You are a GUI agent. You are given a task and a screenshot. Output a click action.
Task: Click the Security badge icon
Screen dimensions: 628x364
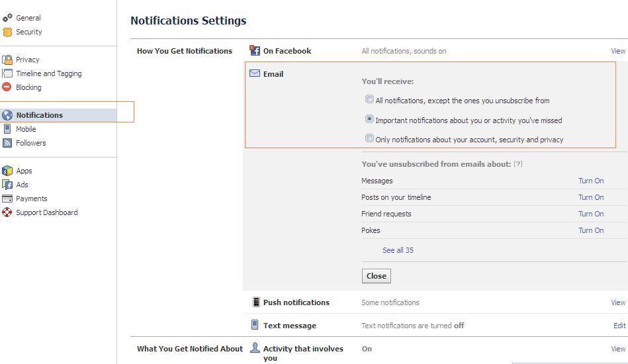pos(7,32)
